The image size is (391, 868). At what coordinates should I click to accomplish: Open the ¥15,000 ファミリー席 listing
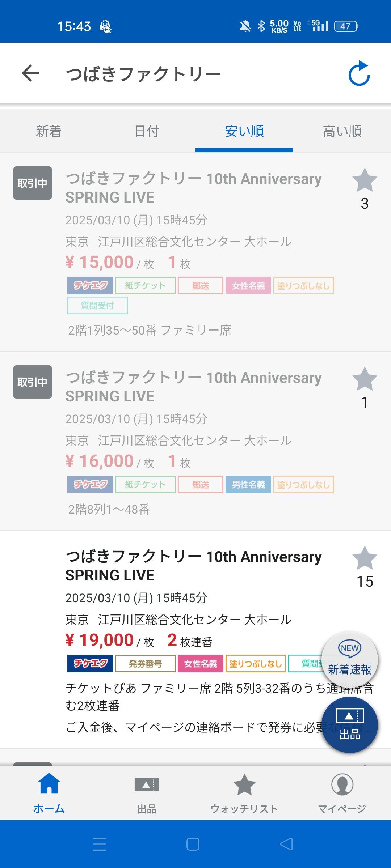pyautogui.click(x=195, y=252)
